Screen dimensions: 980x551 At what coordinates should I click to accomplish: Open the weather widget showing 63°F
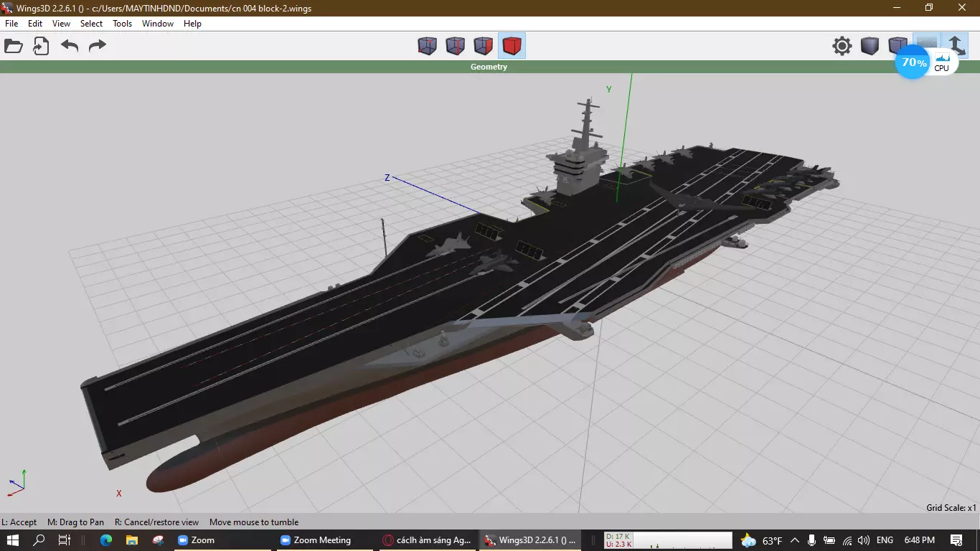(x=762, y=540)
